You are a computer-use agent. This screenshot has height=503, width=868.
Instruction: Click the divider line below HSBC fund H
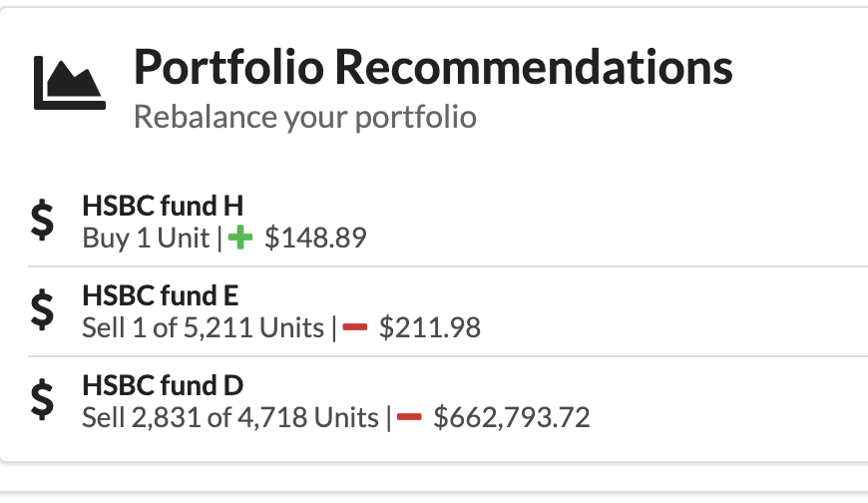pyautogui.click(x=447, y=266)
